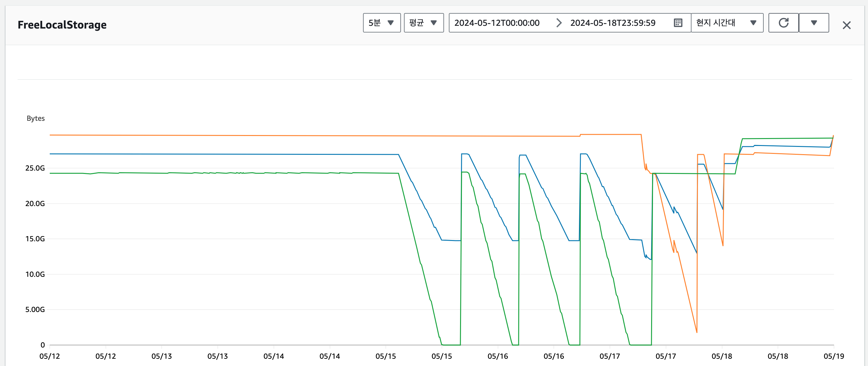Open the 5분 period dropdown
The width and height of the screenshot is (868, 366).
tap(382, 23)
